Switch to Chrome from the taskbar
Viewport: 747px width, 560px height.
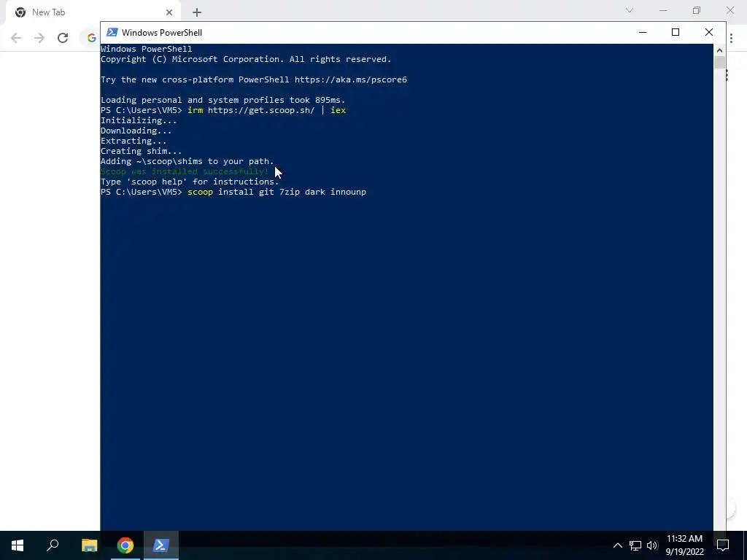(x=125, y=545)
